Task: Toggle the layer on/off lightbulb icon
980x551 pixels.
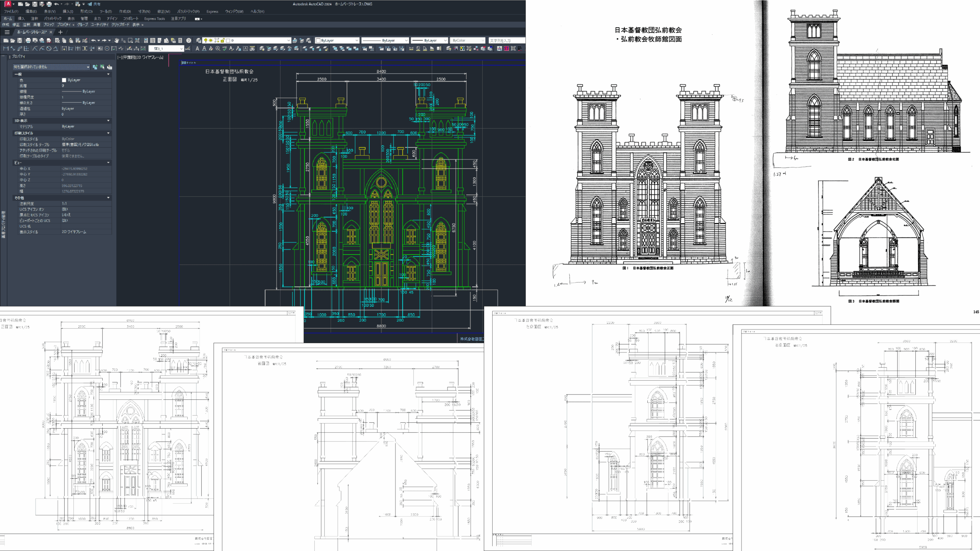Action: [x=206, y=40]
